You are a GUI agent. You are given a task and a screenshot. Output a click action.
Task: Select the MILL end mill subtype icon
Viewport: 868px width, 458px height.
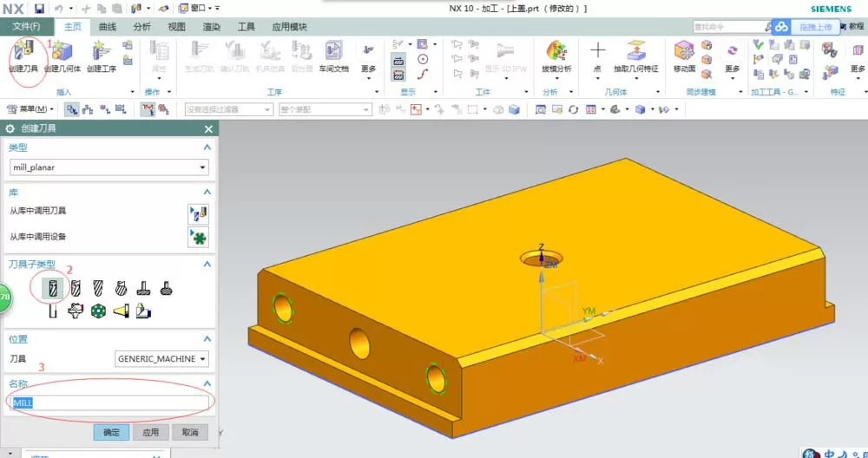pos(53,288)
